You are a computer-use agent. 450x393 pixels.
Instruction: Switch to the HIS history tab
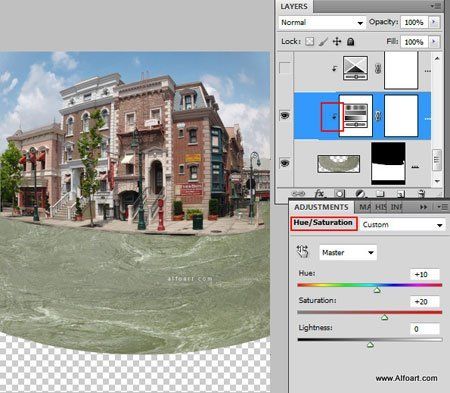pyautogui.click(x=381, y=207)
